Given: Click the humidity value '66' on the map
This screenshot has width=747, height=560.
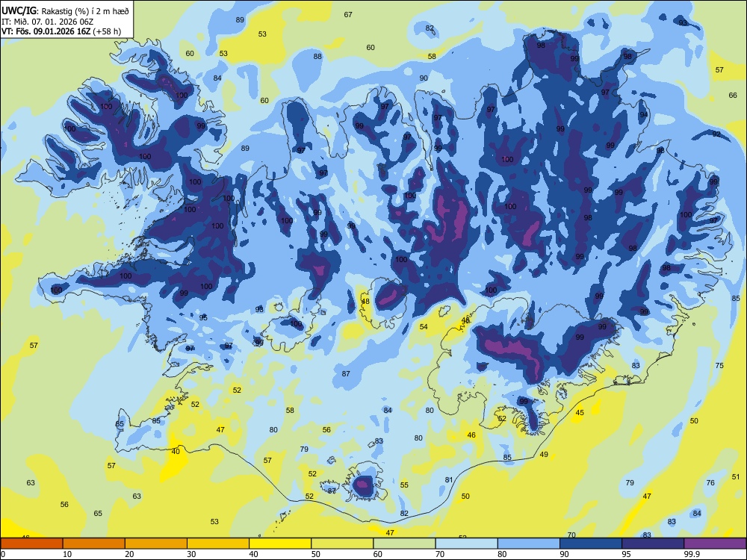Looking at the screenshot, I should point(733,96).
